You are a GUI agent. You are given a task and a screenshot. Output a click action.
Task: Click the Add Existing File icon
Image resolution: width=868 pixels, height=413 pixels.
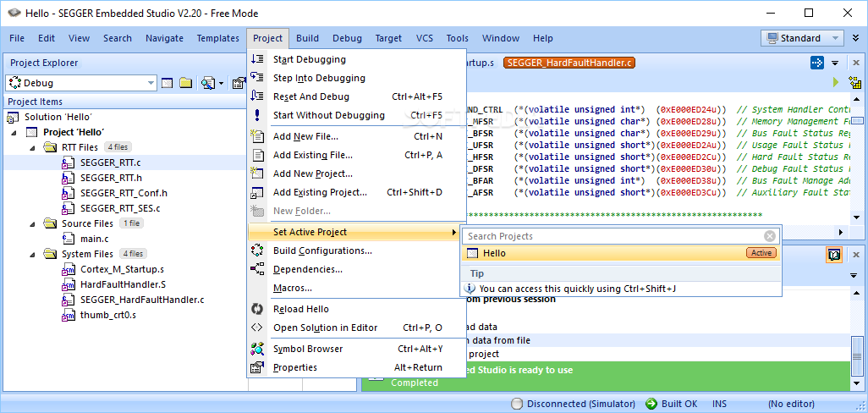pos(257,155)
